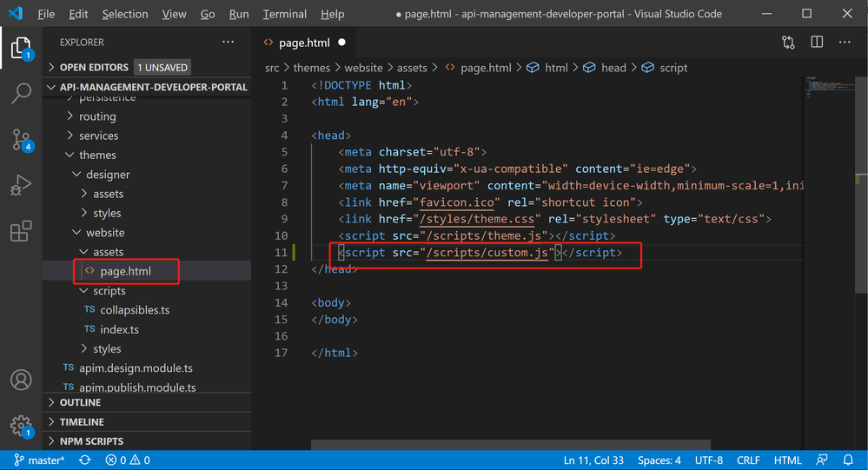Viewport: 868px width, 470px height.
Task: Change line ending via CRLF indicator
Action: click(748, 460)
